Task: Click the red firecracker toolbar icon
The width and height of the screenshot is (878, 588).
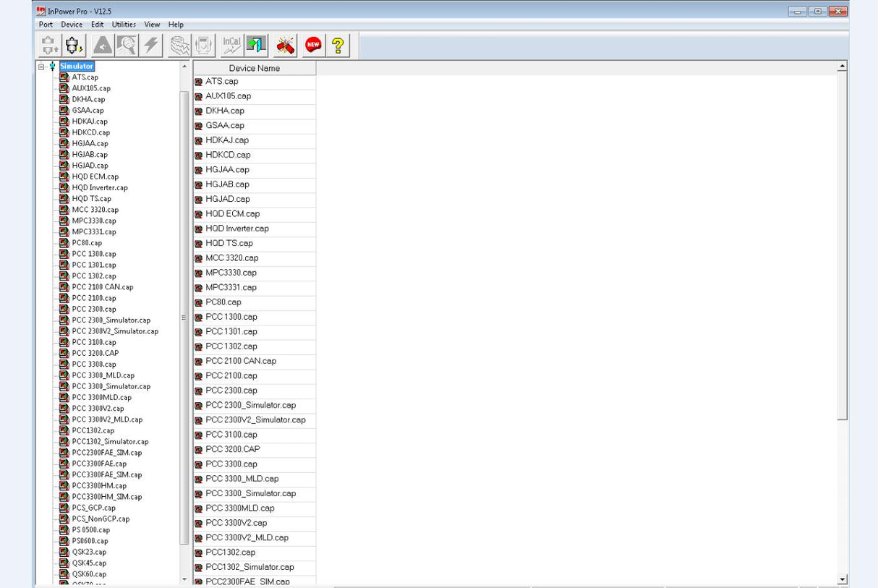Action: pyautogui.click(x=286, y=46)
